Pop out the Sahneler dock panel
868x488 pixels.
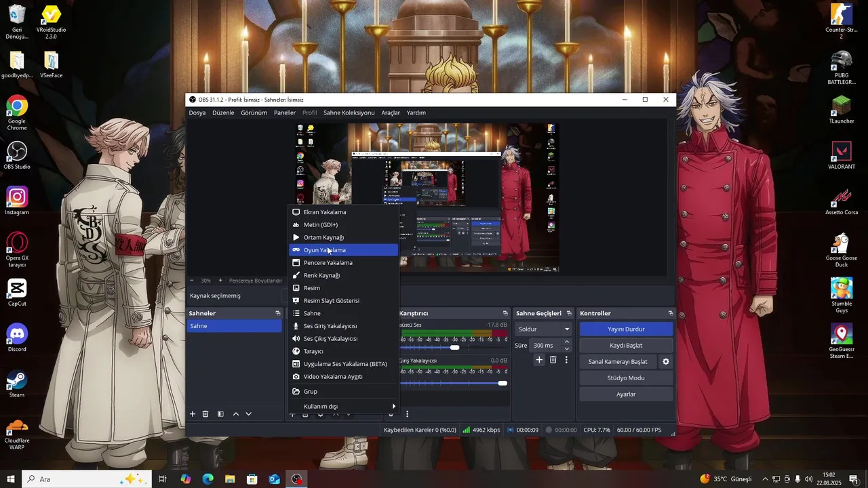tap(277, 313)
